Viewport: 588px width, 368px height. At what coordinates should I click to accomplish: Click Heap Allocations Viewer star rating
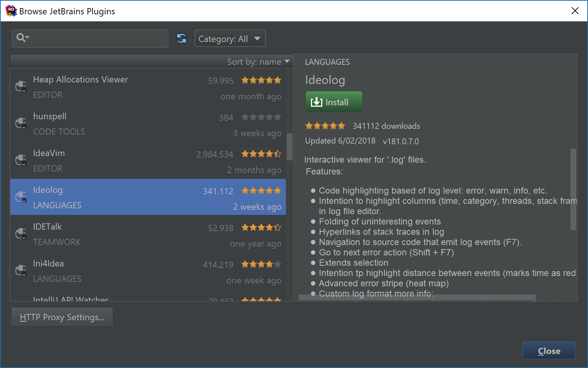click(x=261, y=80)
